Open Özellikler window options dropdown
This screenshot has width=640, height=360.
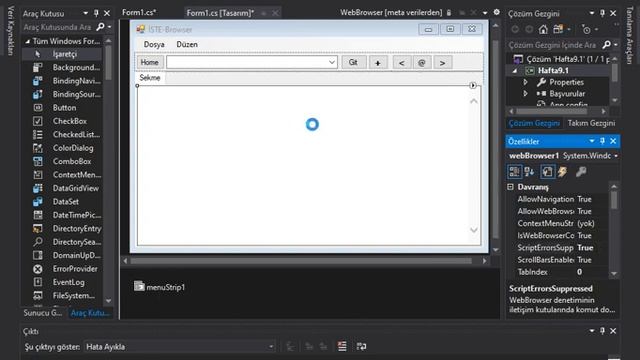pyautogui.click(x=592, y=141)
